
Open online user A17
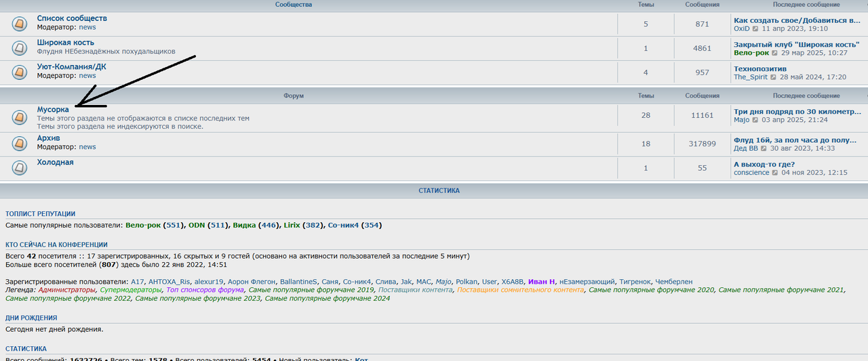tap(138, 281)
